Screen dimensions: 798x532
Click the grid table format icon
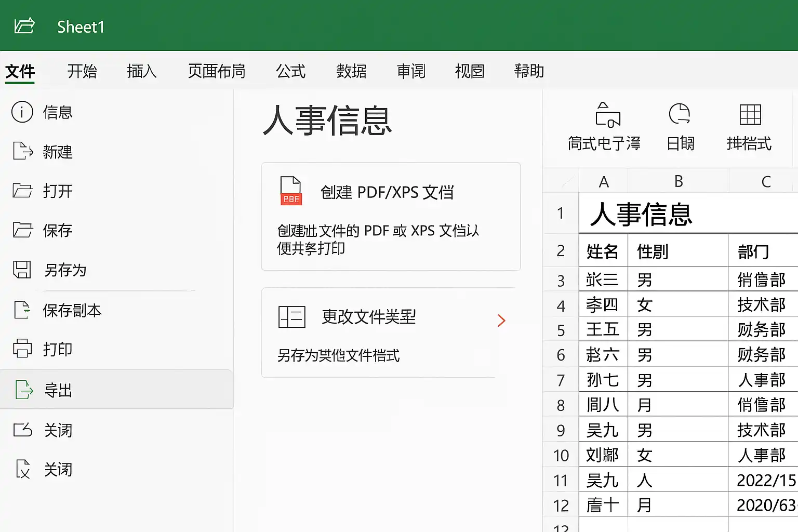(750, 114)
